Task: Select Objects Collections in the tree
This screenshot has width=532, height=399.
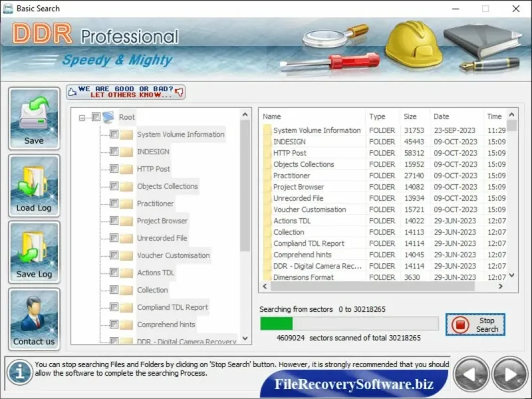Action: point(168,186)
